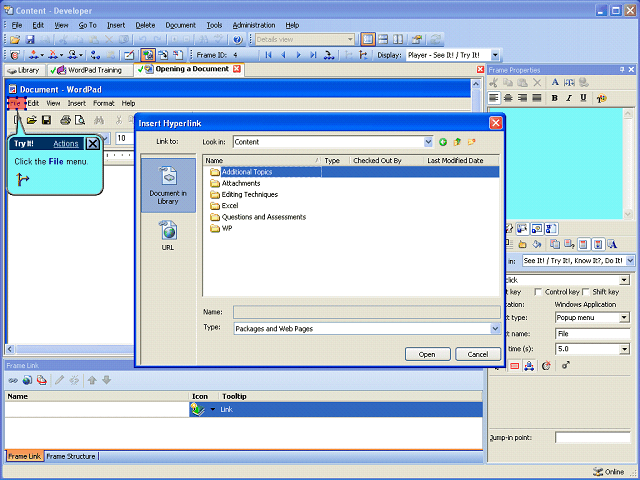Click the Actions link in Try It bubble
Image resolution: width=640 pixels, height=480 pixels.
pyautogui.click(x=66, y=144)
